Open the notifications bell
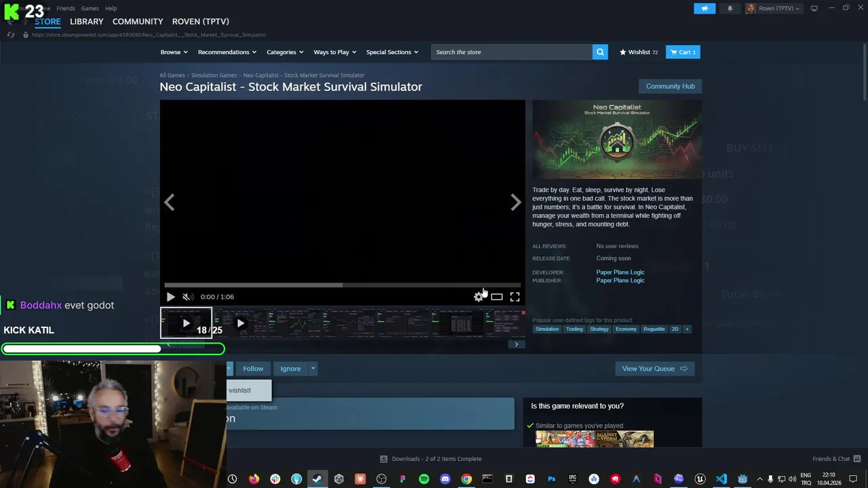The image size is (868, 488). [x=730, y=8]
